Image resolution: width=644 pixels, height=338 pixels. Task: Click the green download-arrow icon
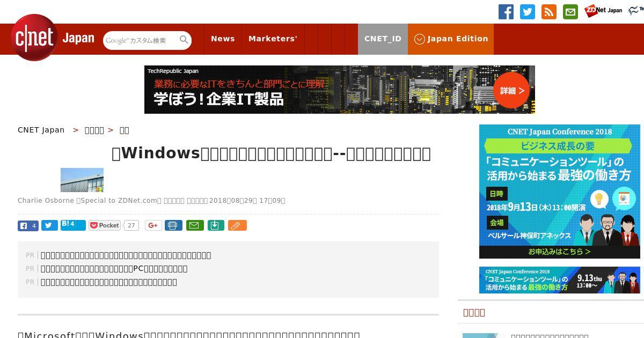(215, 225)
